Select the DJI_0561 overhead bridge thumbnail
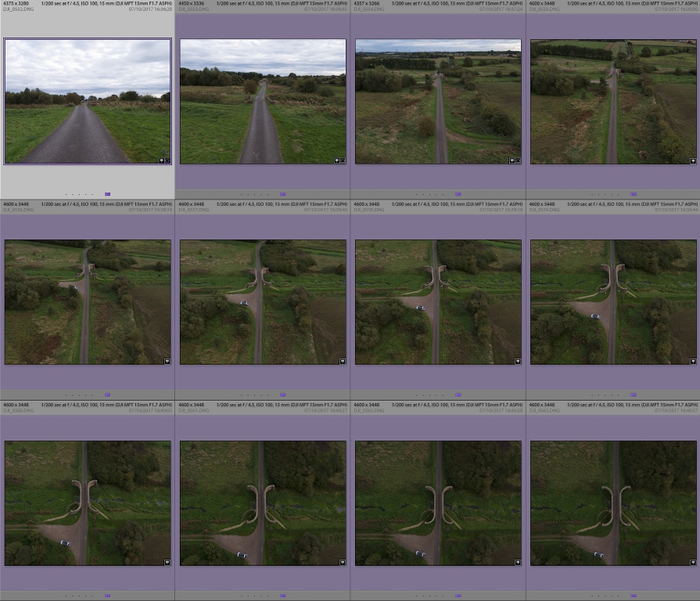The width and height of the screenshot is (700, 601). (263, 502)
